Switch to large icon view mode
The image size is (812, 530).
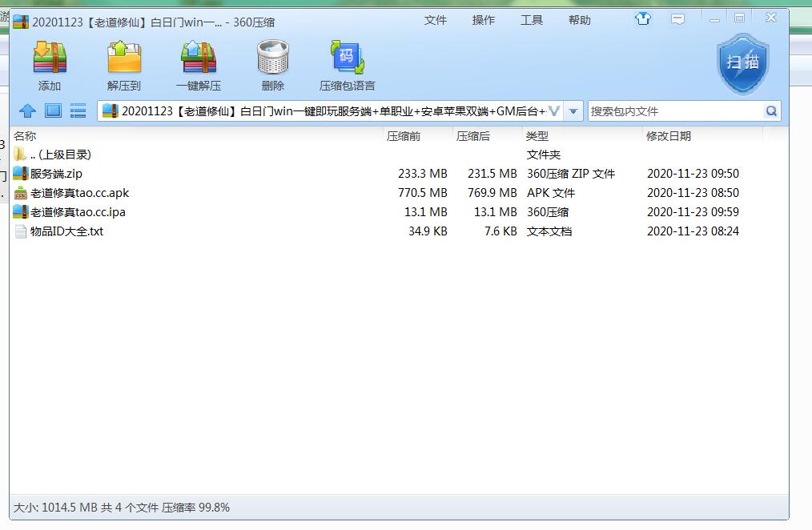53,111
